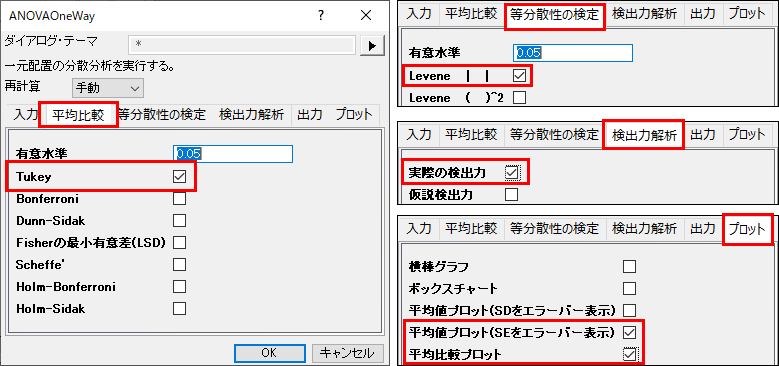Check Fisherの最小有意差(LSD) option
779x366 pixels.
click(179, 242)
